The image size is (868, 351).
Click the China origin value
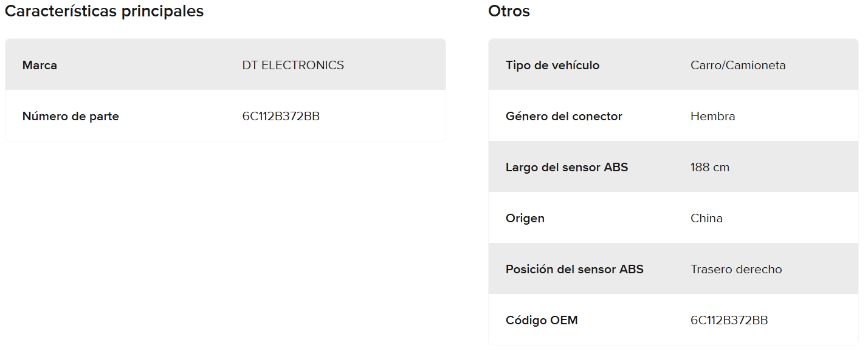(706, 218)
